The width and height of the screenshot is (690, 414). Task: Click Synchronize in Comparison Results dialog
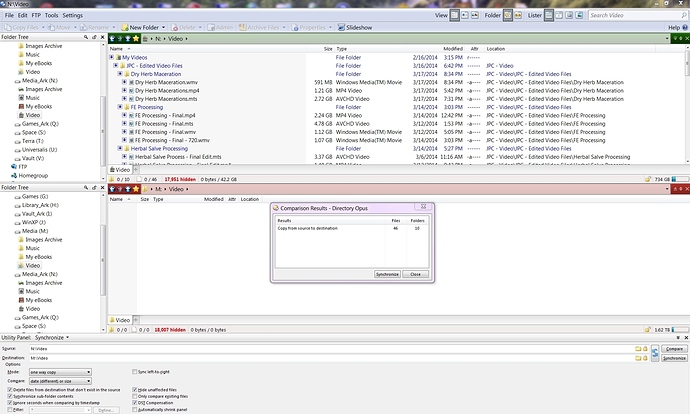pos(387,274)
